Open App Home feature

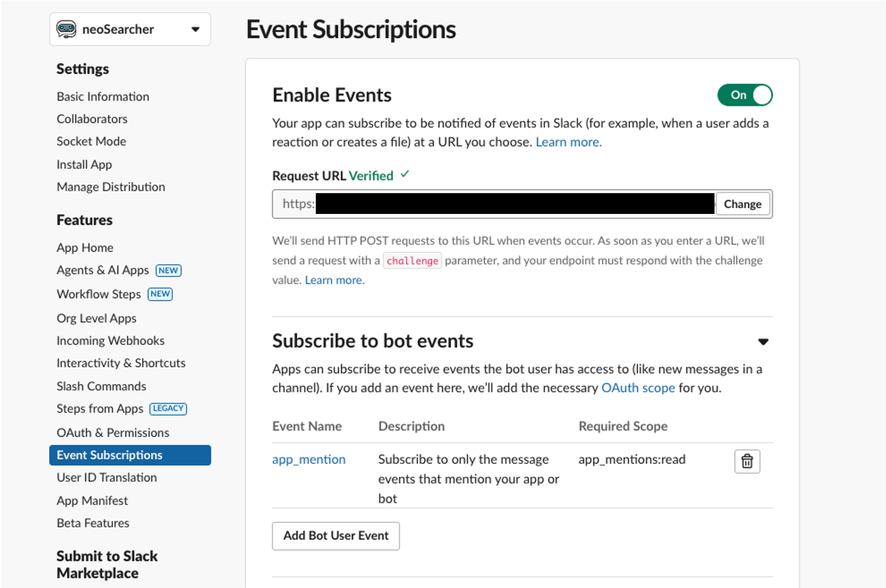coord(85,247)
